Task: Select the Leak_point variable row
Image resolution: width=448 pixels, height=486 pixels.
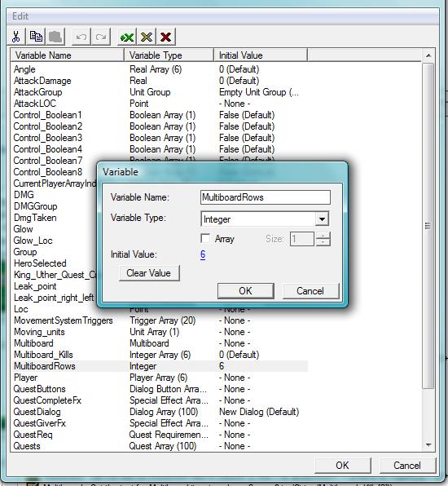Action: (x=35, y=286)
